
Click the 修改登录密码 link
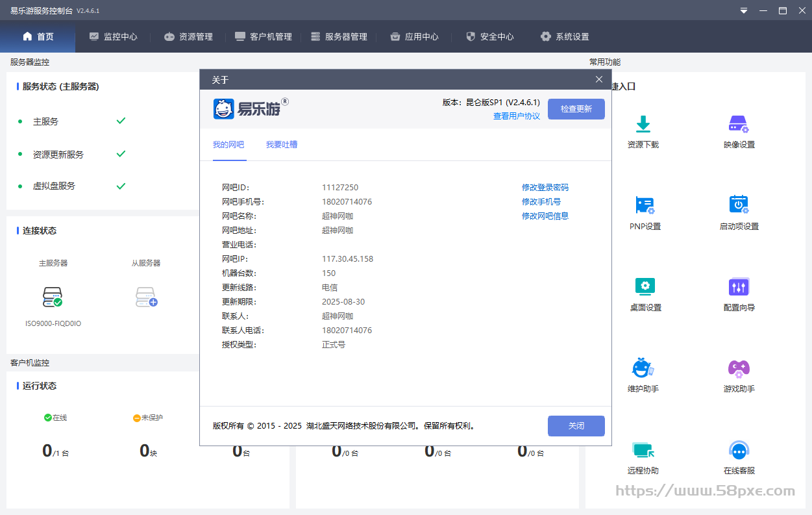click(x=545, y=187)
